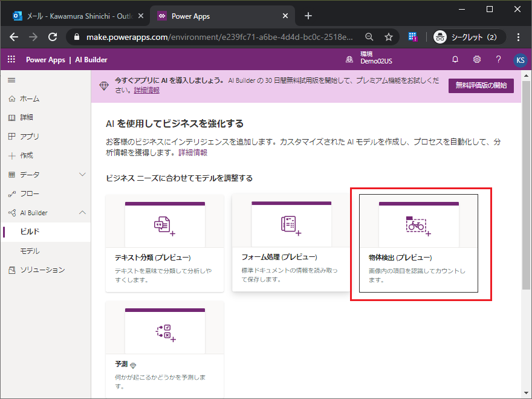Click the zoom magnifier icon in address bar
The height and width of the screenshot is (399, 532).
(x=369, y=37)
